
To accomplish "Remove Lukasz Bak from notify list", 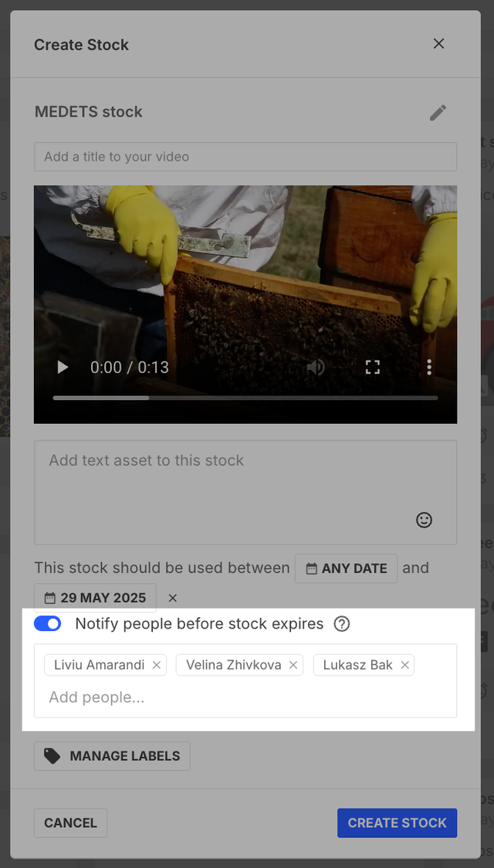I will click(x=405, y=665).
